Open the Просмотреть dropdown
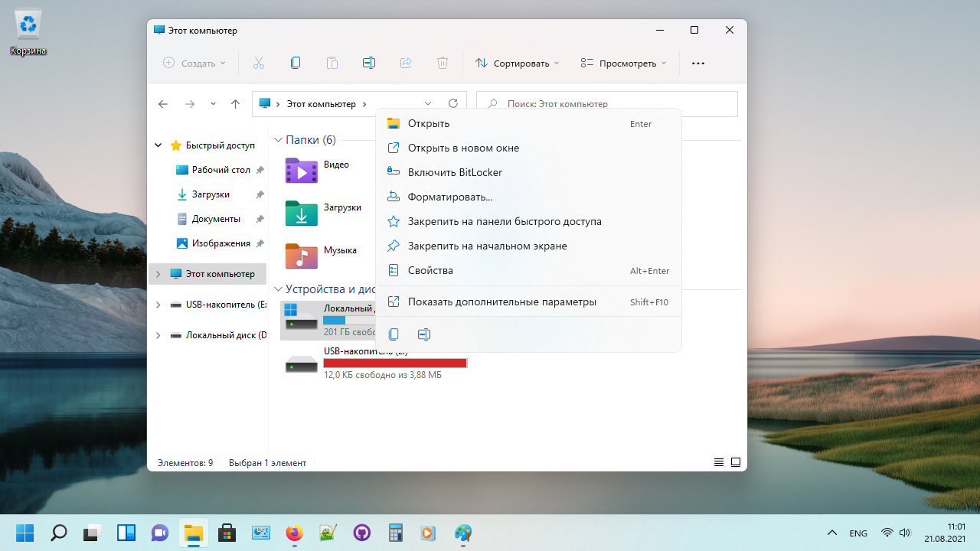 pyautogui.click(x=623, y=63)
